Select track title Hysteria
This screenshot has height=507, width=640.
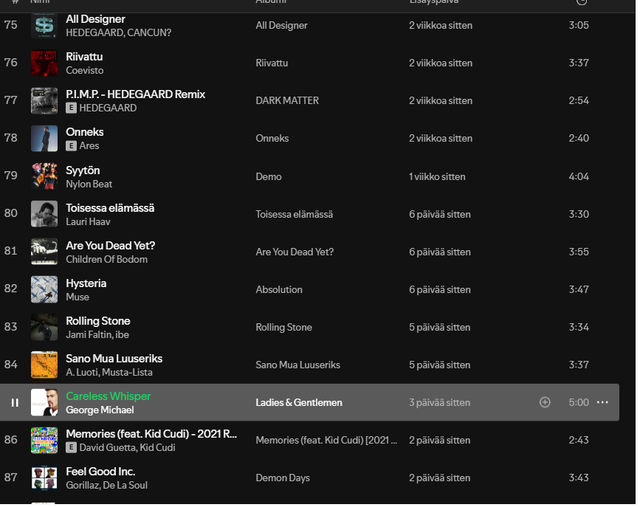click(86, 283)
